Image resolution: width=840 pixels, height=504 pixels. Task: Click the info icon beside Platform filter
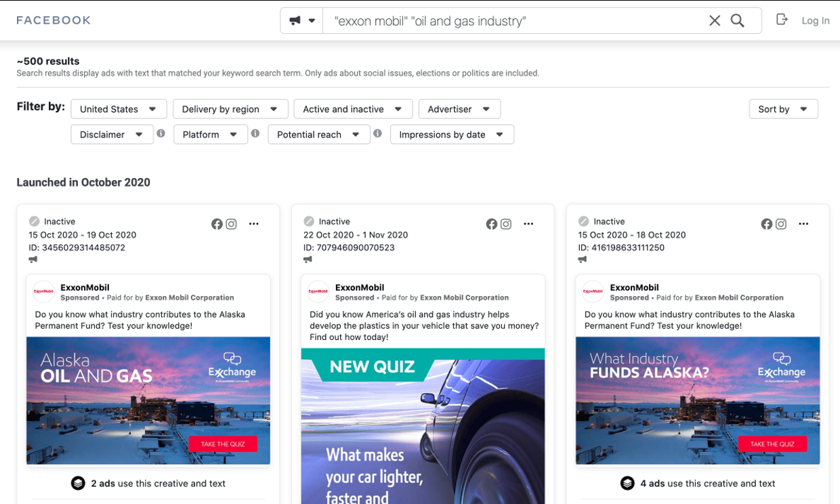tap(255, 133)
